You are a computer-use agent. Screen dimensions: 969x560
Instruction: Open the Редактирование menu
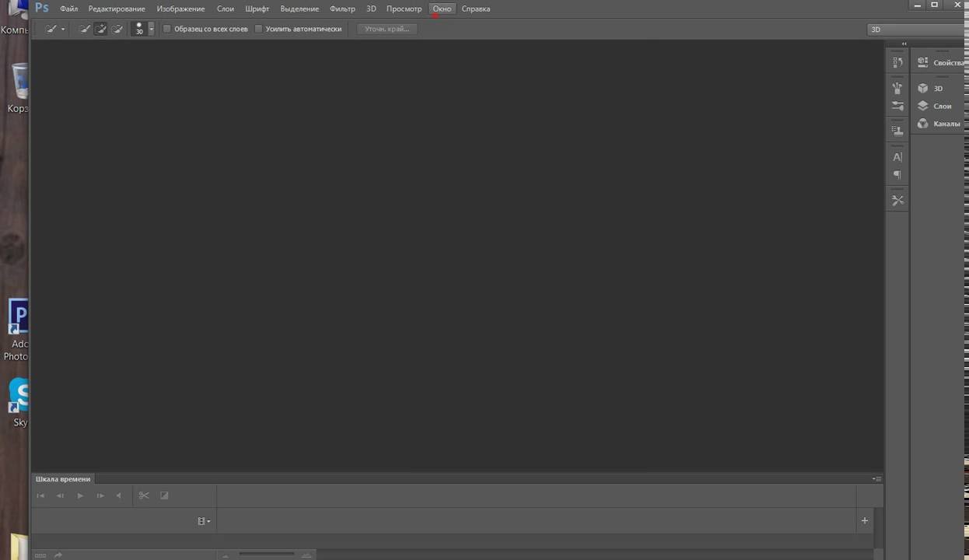[117, 9]
